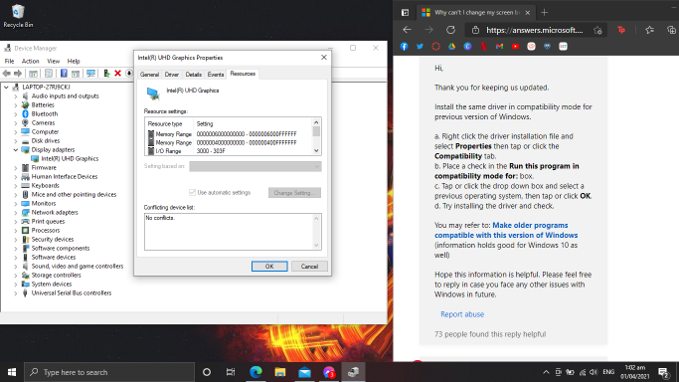
Task: Click the Report abuse link
Action: coord(462,314)
